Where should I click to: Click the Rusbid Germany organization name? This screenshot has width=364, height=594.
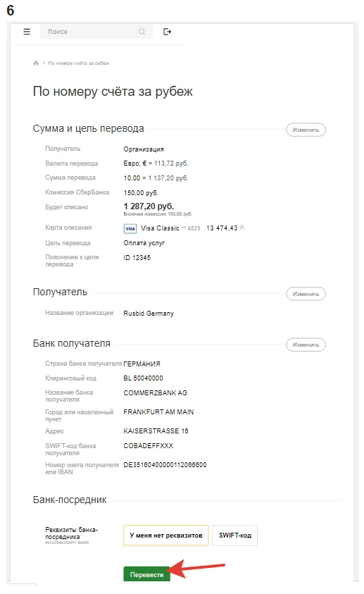(x=149, y=314)
